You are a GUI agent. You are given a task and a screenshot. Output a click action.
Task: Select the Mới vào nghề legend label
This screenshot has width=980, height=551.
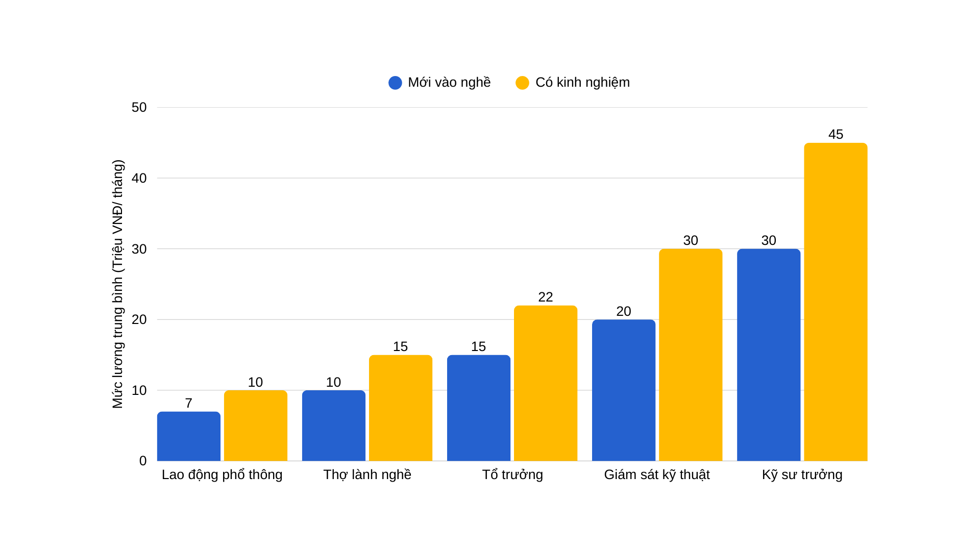pos(449,83)
